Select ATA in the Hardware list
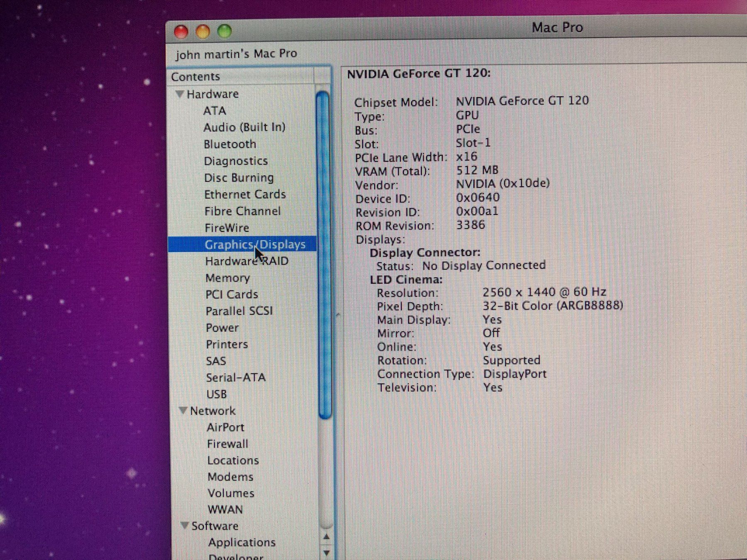The width and height of the screenshot is (747, 560). pos(215,111)
